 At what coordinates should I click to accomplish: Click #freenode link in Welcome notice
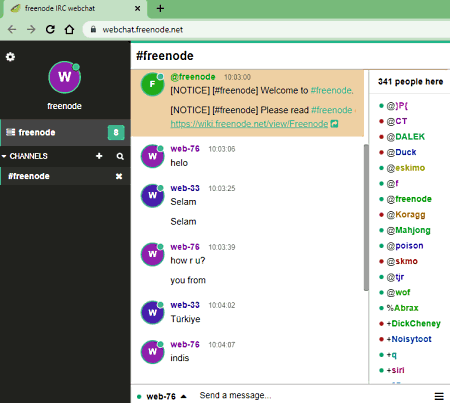pyautogui.click(x=332, y=90)
